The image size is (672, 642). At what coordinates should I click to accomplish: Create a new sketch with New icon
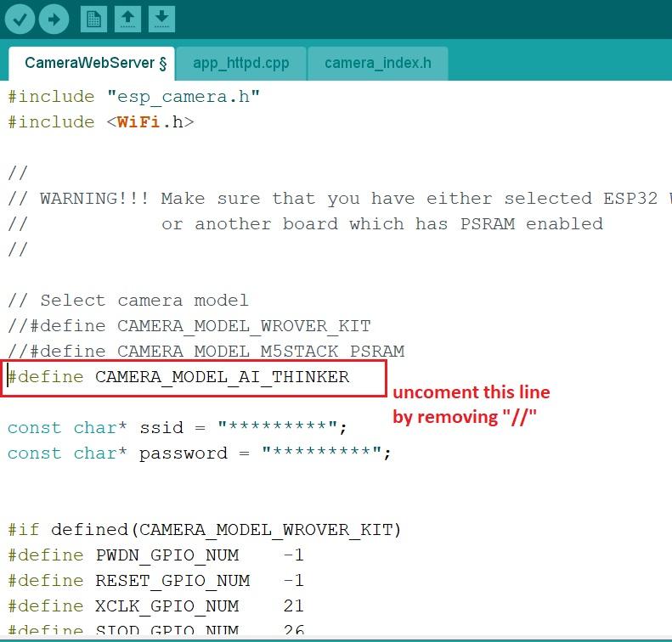tap(94, 18)
